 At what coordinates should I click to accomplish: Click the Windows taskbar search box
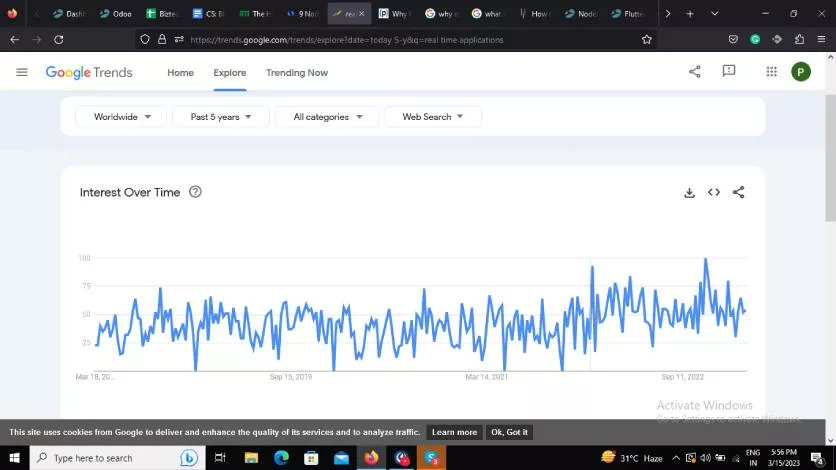coord(103,458)
